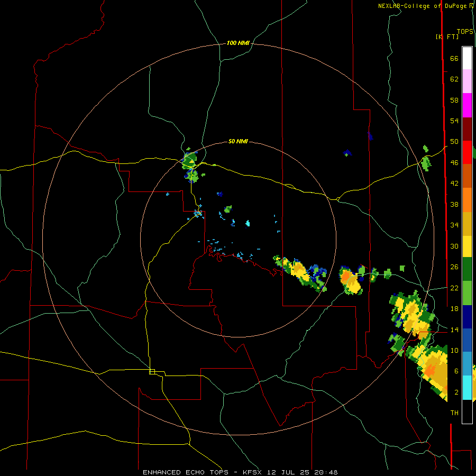Viewport: 476px width, 476px height.
Task: Click the 58 value on the legend
Action: coord(454,100)
